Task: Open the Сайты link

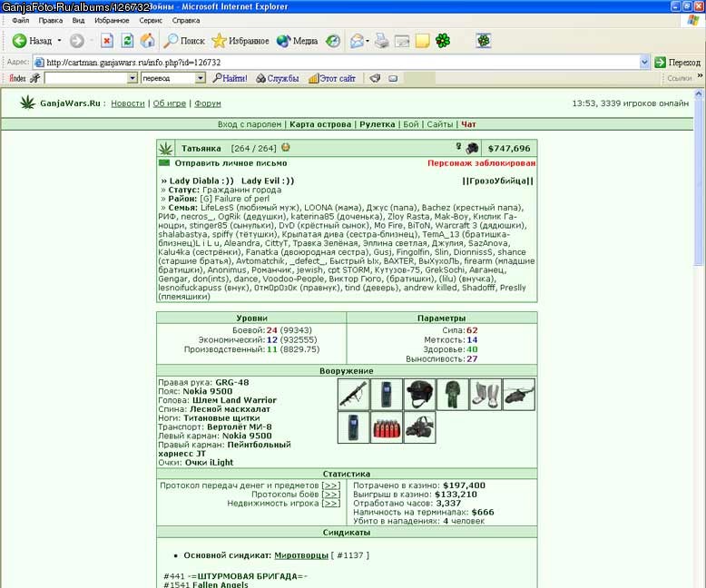Action: click(440, 124)
